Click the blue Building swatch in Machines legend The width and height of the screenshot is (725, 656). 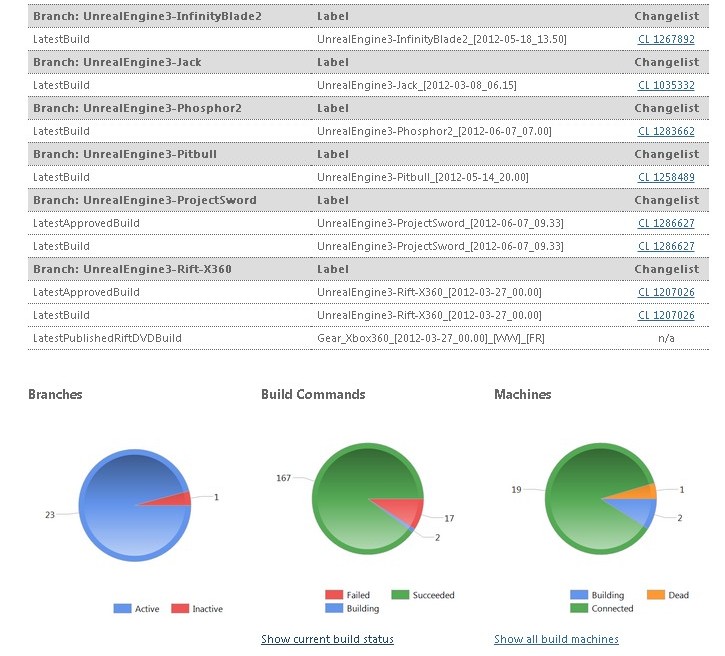pyautogui.click(x=579, y=595)
